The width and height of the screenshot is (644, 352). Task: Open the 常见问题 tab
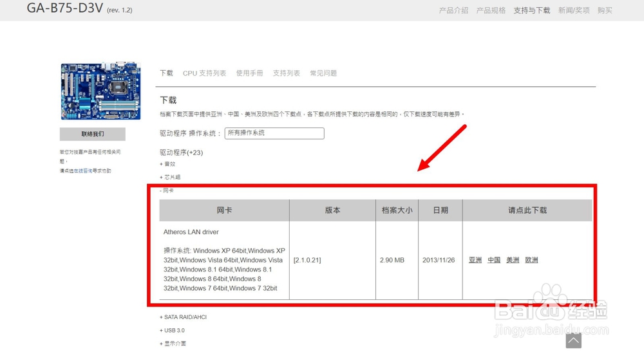pos(323,73)
